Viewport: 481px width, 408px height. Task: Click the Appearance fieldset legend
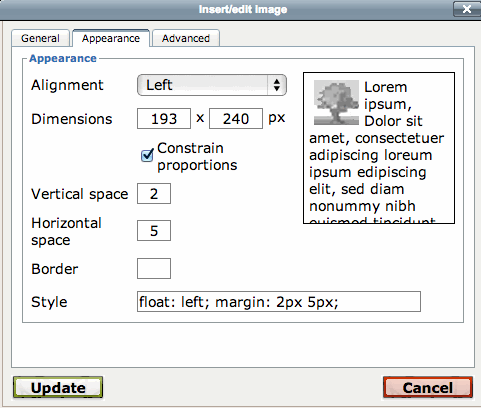[63, 58]
